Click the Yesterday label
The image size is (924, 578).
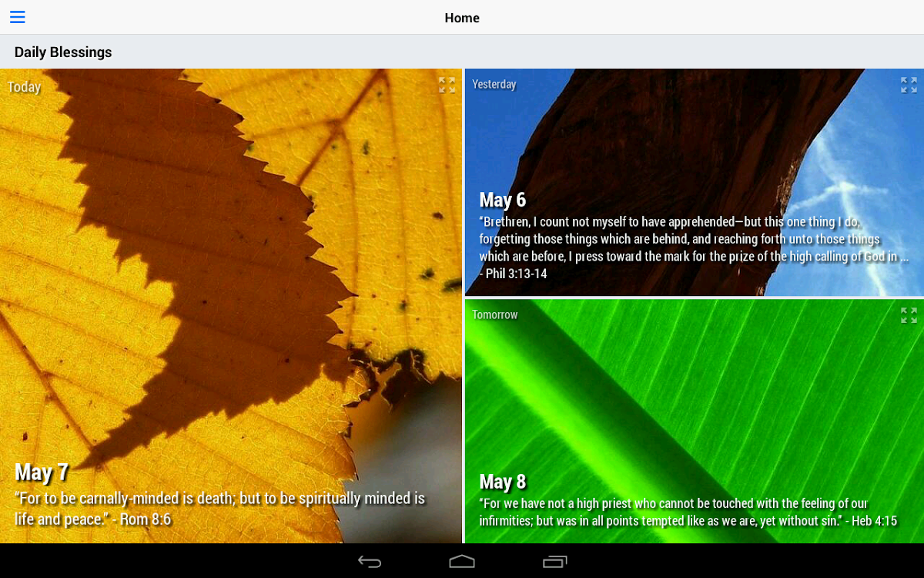[494, 85]
